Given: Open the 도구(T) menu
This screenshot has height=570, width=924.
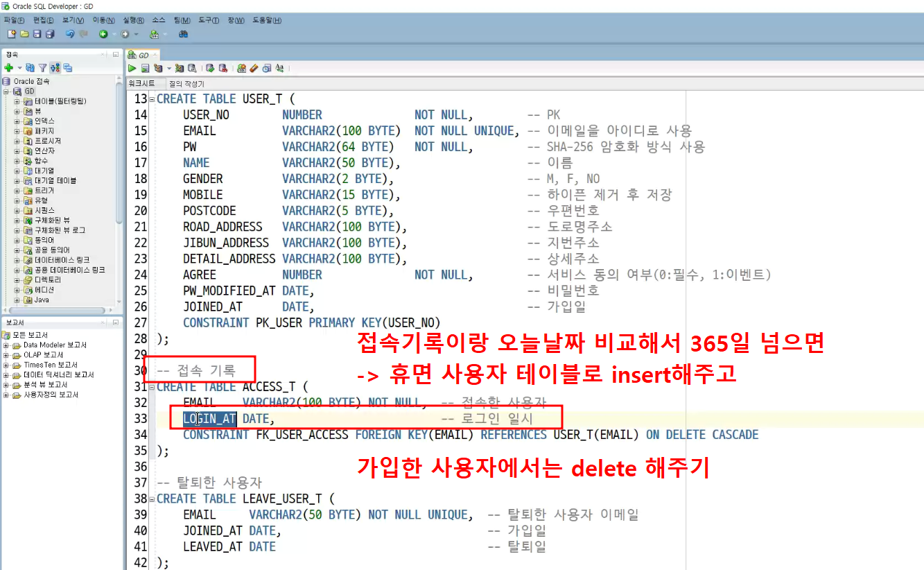Looking at the screenshot, I should (x=209, y=20).
